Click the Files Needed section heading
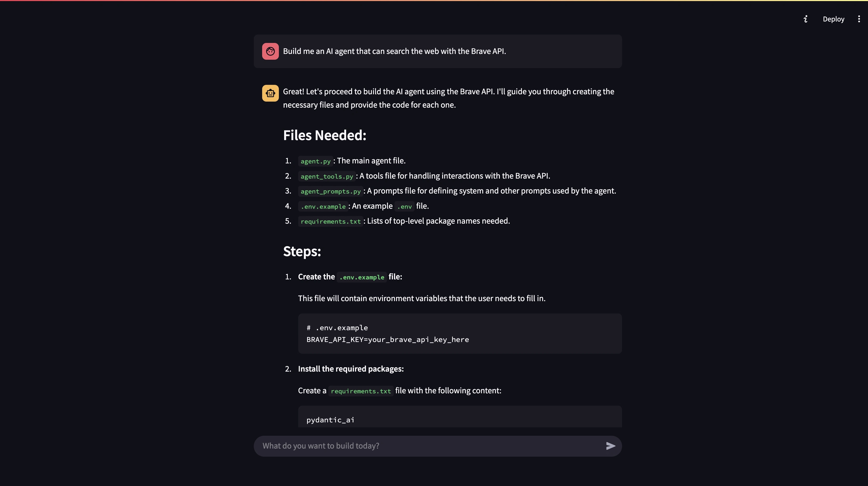This screenshot has height=486, width=868. [x=324, y=135]
